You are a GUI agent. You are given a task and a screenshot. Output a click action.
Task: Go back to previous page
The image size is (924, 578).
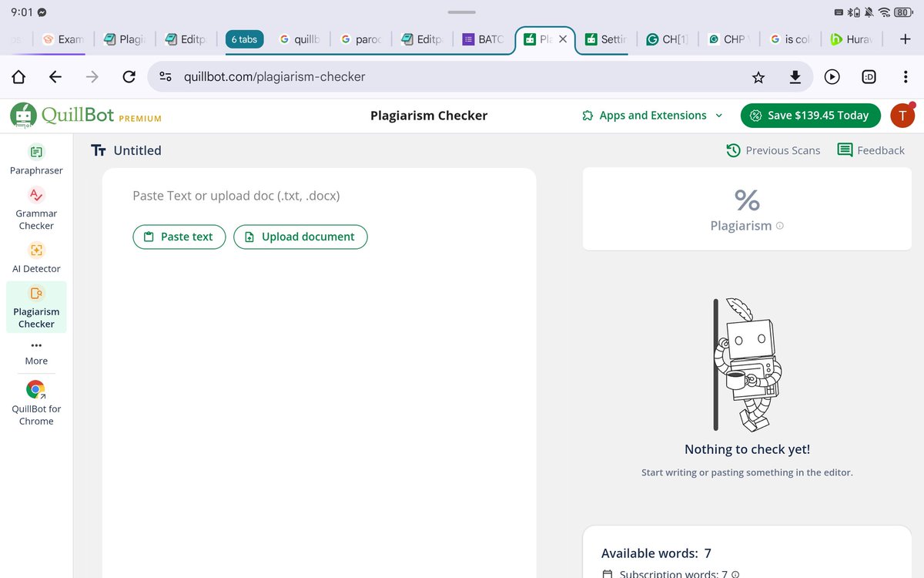pyautogui.click(x=55, y=76)
